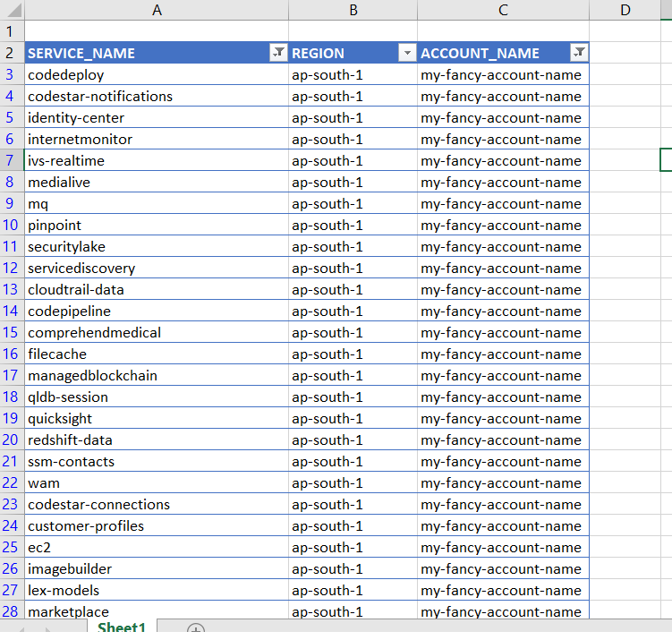The width and height of the screenshot is (672, 640).
Task: Select the imagebuilder cell
Action: [x=157, y=568]
